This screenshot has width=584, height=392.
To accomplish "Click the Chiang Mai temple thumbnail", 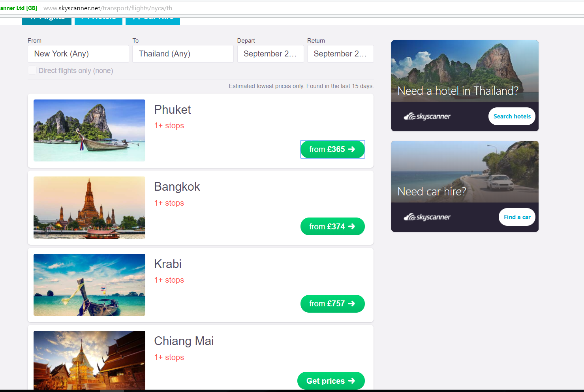I will pyautogui.click(x=89, y=360).
